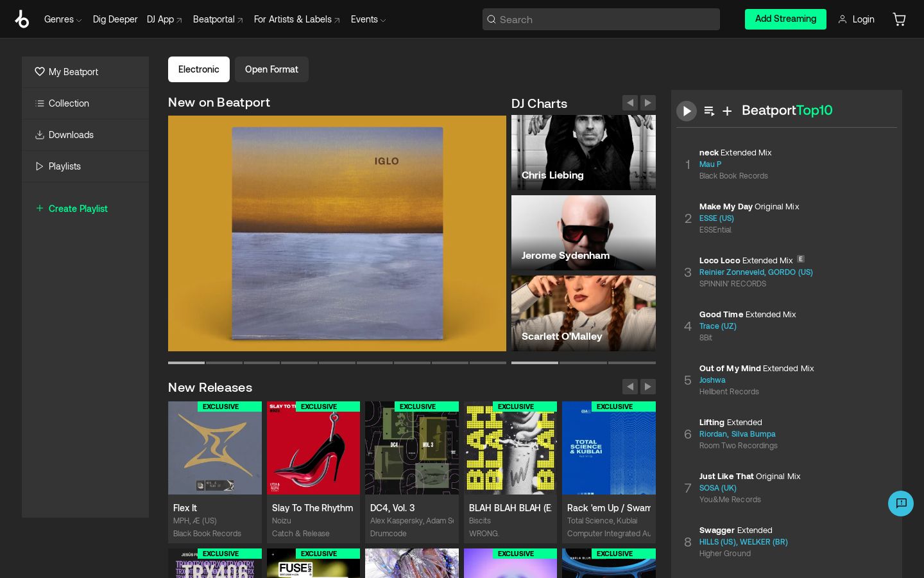The width and height of the screenshot is (924, 578).
Task: Open Black Book Records label in Top 10
Action: [x=733, y=176]
